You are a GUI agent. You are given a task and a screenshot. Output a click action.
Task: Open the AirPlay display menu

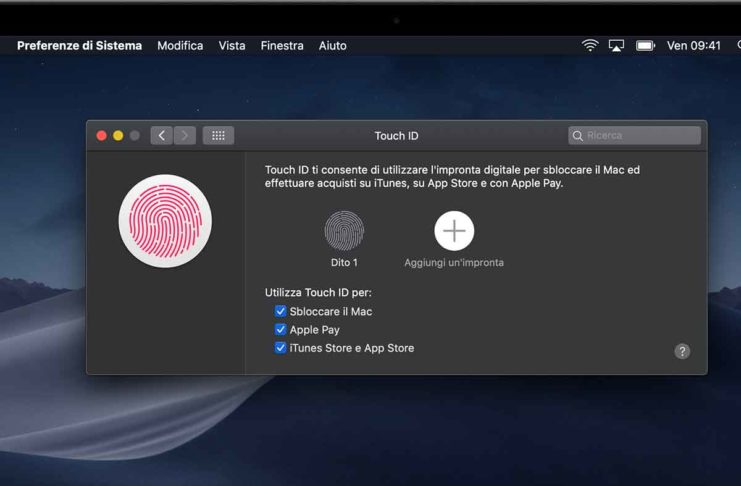(x=616, y=46)
